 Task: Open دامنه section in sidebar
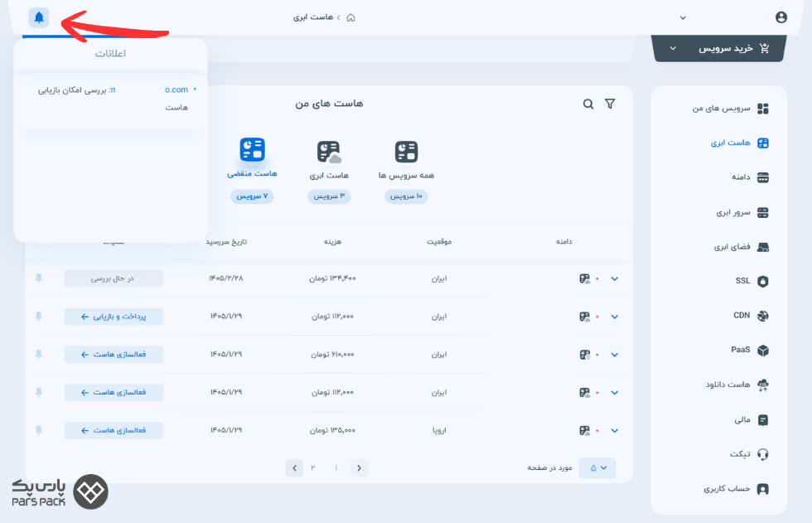click(x=750, y=177)
